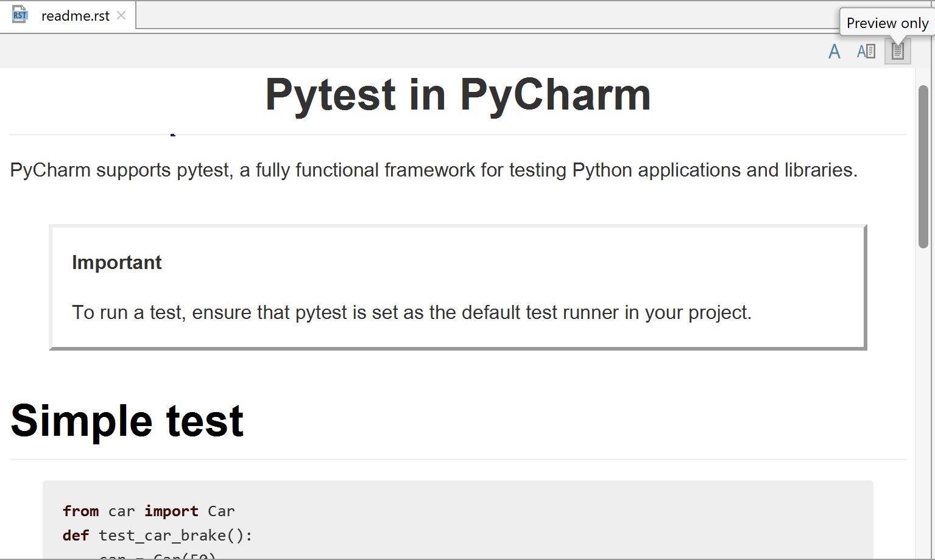Image resolution: width=935 pixels, height=560 pixels.
Task: Click the 'Pytest in PyCharm' title
Action: pos(457,95)
